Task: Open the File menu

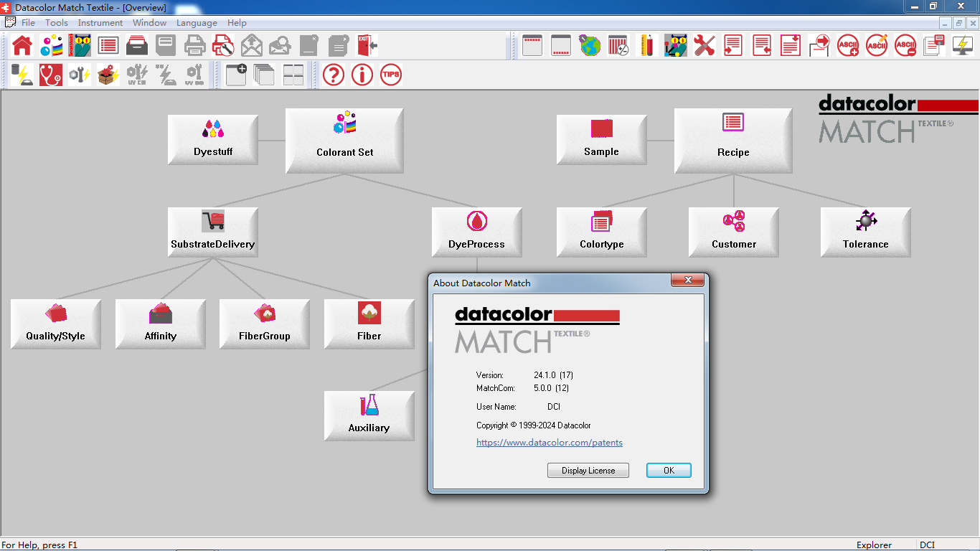Action: (x=28, y=22)
